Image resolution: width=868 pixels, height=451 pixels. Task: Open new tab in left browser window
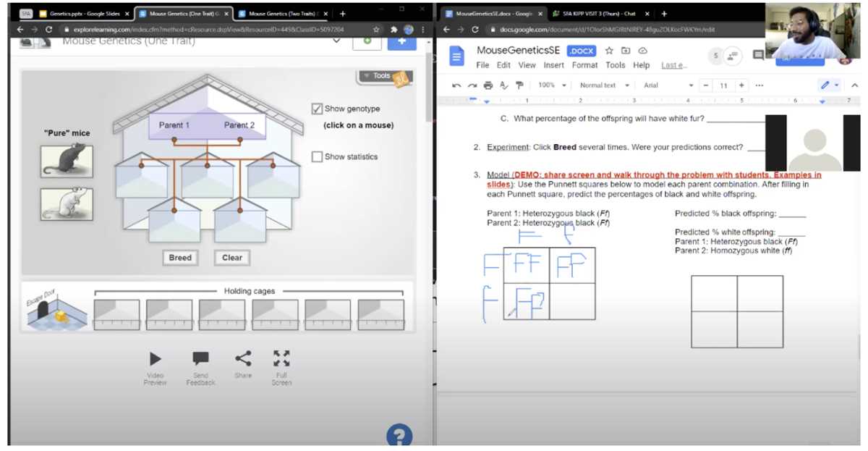(342, 14)
